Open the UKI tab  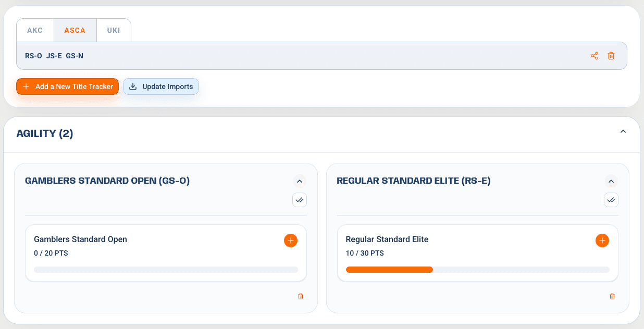(x=114, y=30)
